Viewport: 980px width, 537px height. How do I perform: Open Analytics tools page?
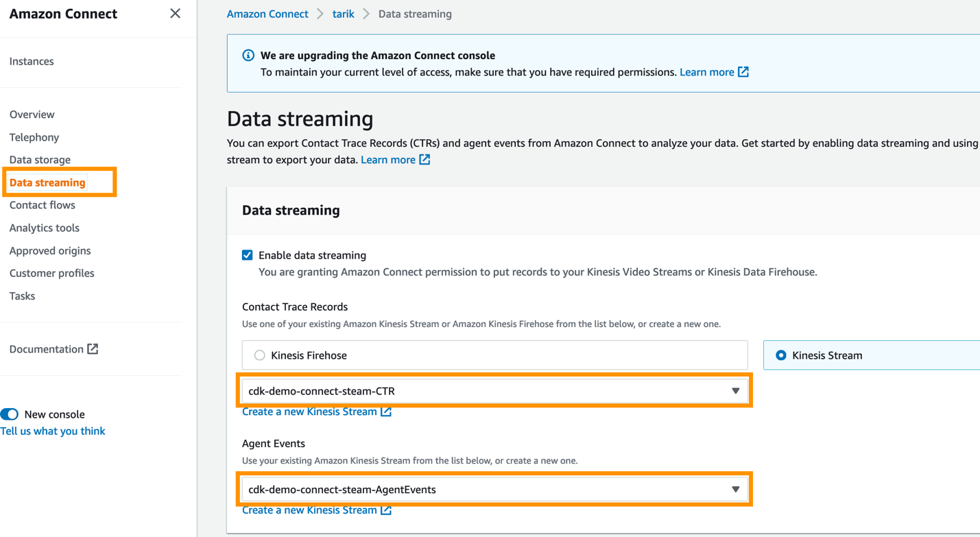[x=45, y=228]
